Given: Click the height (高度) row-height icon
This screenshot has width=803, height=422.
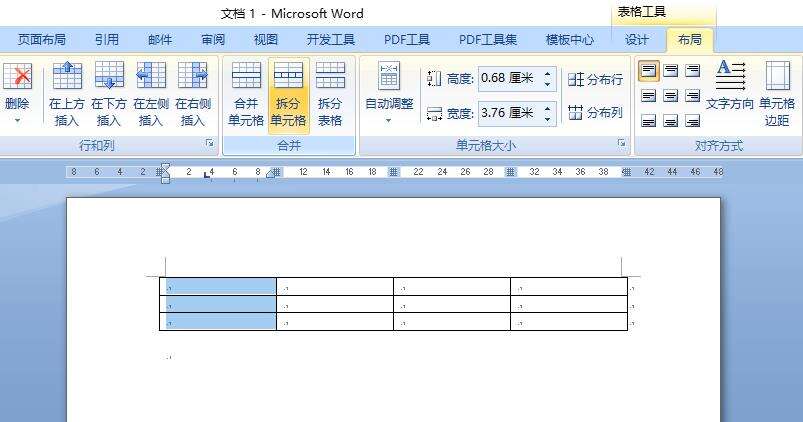Looking at the screenshot, I should 434,78.
